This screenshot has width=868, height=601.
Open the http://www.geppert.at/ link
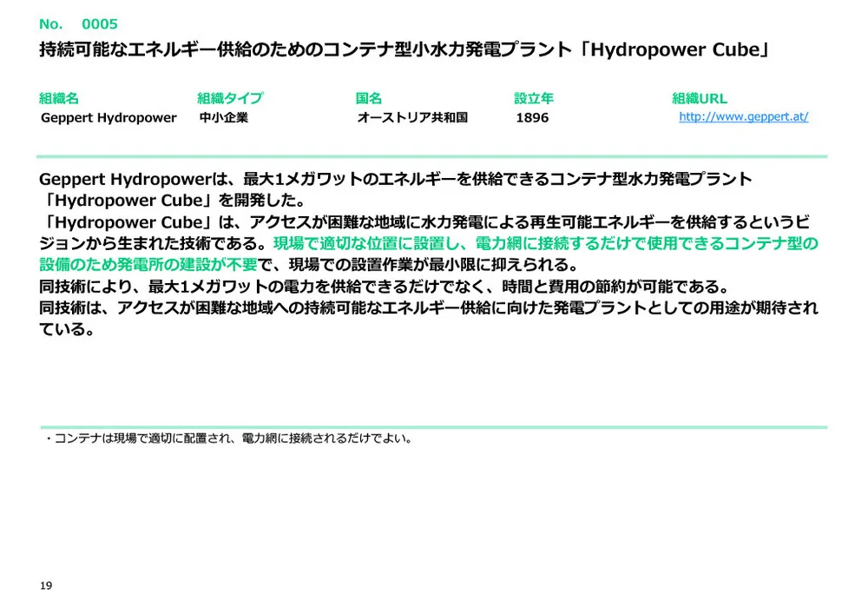744,117
